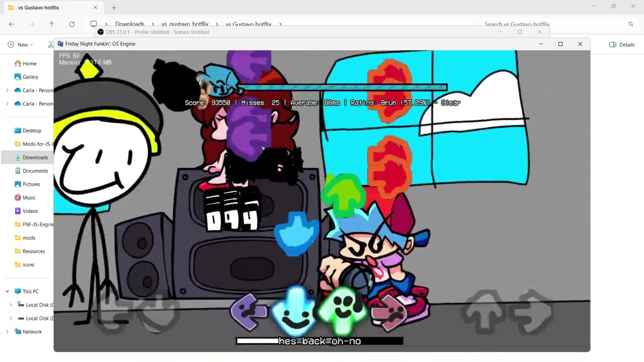Expand the second Carla - Personal node
This screenshot has width=644, height=362.
click(7, 104)
